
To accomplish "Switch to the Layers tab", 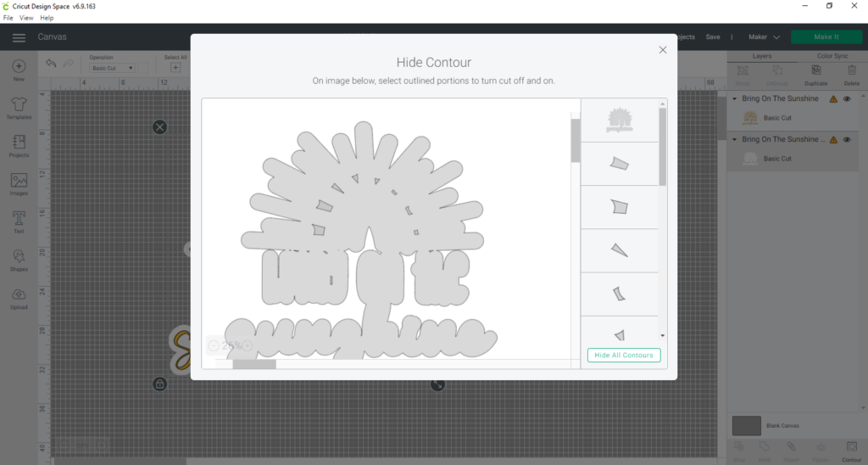I will pyautogui.click(x=762, y=56).
